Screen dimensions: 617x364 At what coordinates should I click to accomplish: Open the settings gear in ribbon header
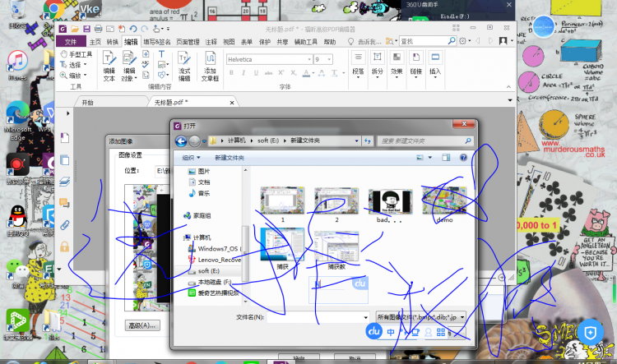[462, 41]
